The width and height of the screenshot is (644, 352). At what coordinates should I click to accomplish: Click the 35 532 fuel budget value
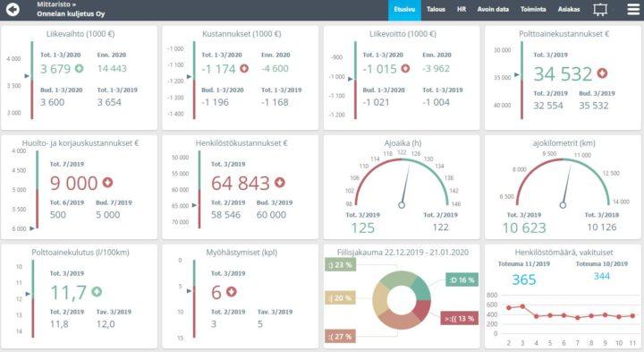click(594, 106)
